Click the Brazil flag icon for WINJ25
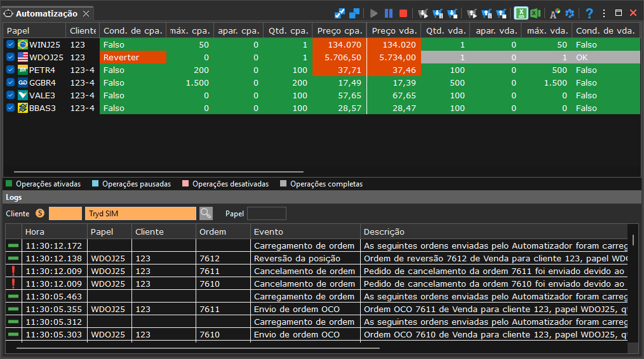The width and height of the screenshot is (644, 359). (x=23, y=44)
